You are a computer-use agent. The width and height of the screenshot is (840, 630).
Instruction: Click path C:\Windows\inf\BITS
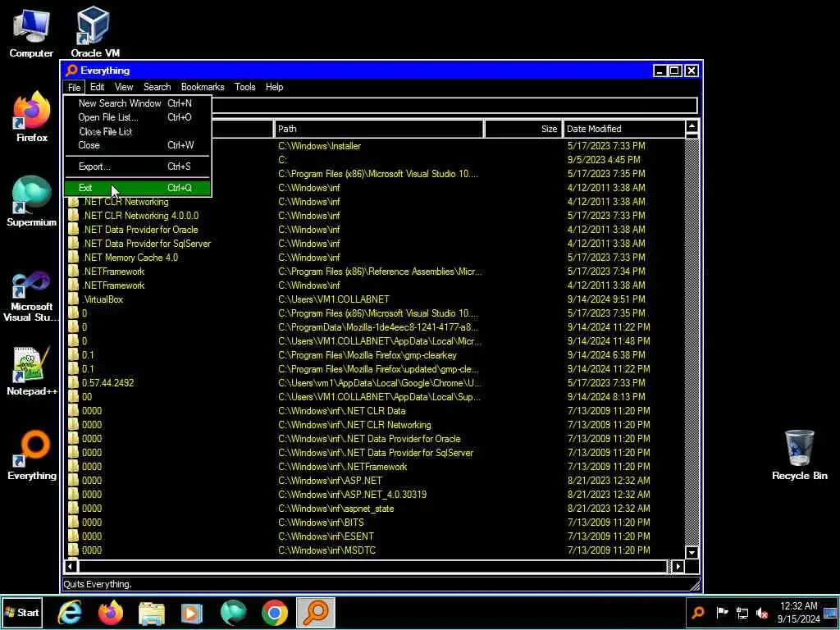321,522
